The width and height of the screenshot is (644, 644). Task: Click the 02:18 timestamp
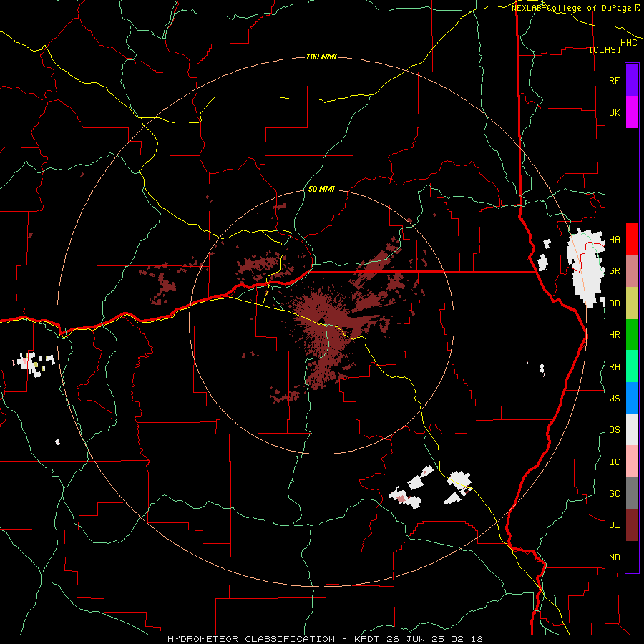point(467,639)
